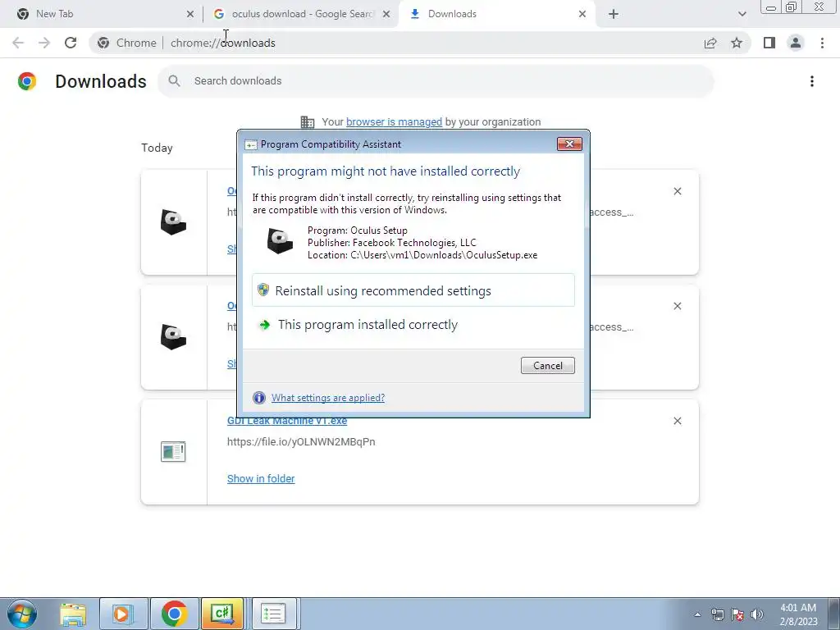Choose This program installed correctly
The width and height of the screenshot is (840, 630).
pyautogui.click(x=413, y=325)
